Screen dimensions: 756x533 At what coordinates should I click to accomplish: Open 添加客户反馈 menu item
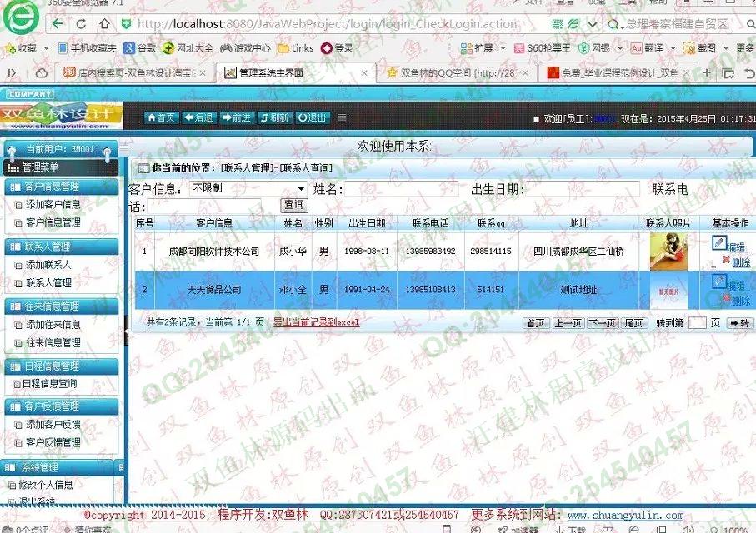click(x=53, y=425)
